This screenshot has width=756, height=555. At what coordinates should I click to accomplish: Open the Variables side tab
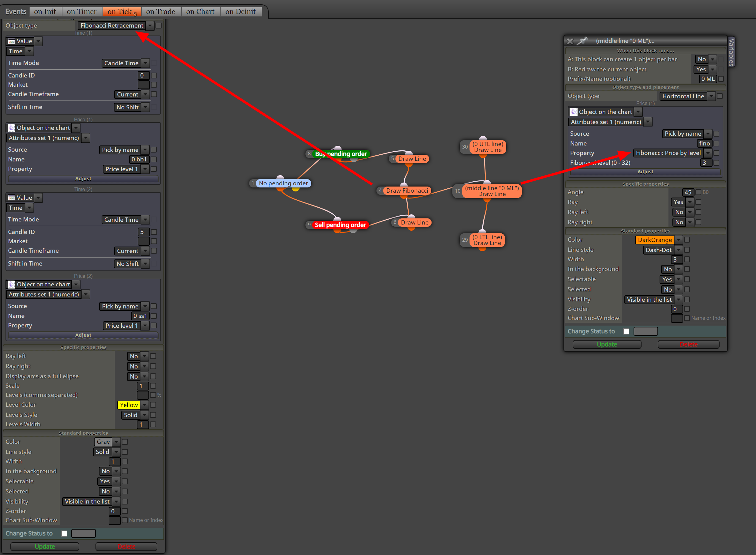tap(731, 52)
